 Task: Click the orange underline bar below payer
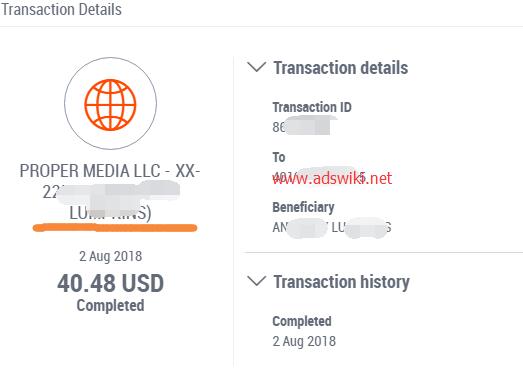pos(115,228)
